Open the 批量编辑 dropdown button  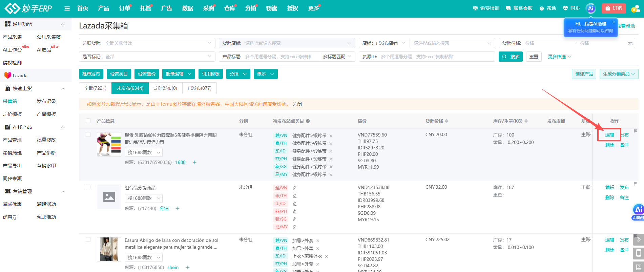tap(179, 74)
